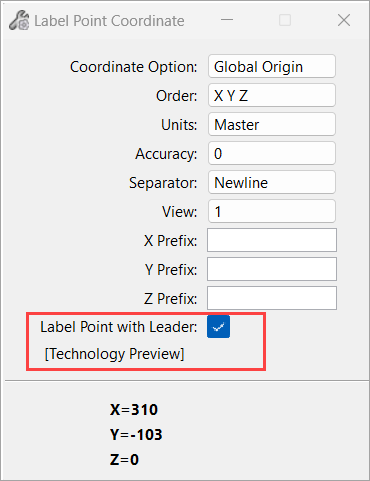Close the Label Point Coordinate dialog
The image size is (370, 481).
344,20
